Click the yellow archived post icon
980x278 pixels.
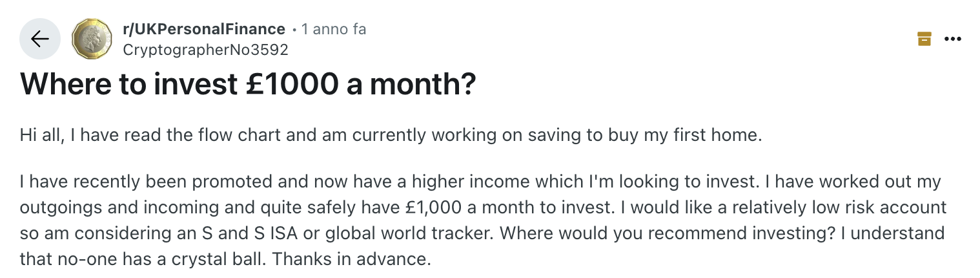(x=924, y=39)
